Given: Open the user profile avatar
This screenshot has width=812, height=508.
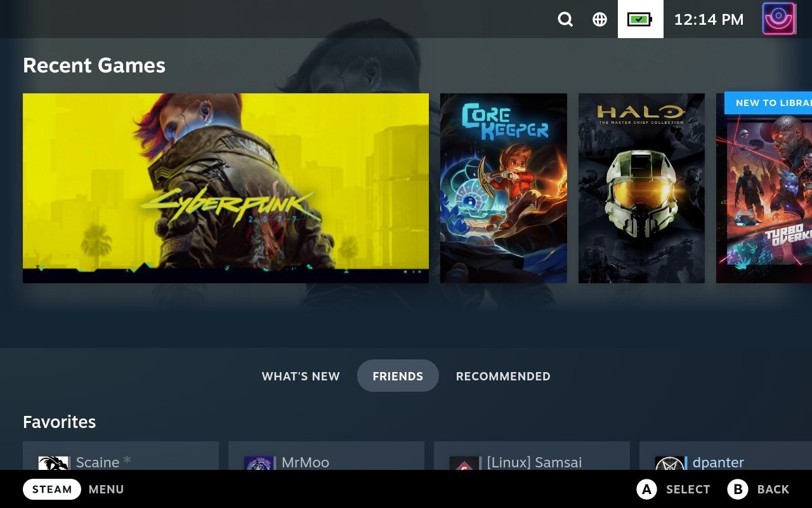Looking at the screenshot, I should pyautogui.click(x=779, y=19).
